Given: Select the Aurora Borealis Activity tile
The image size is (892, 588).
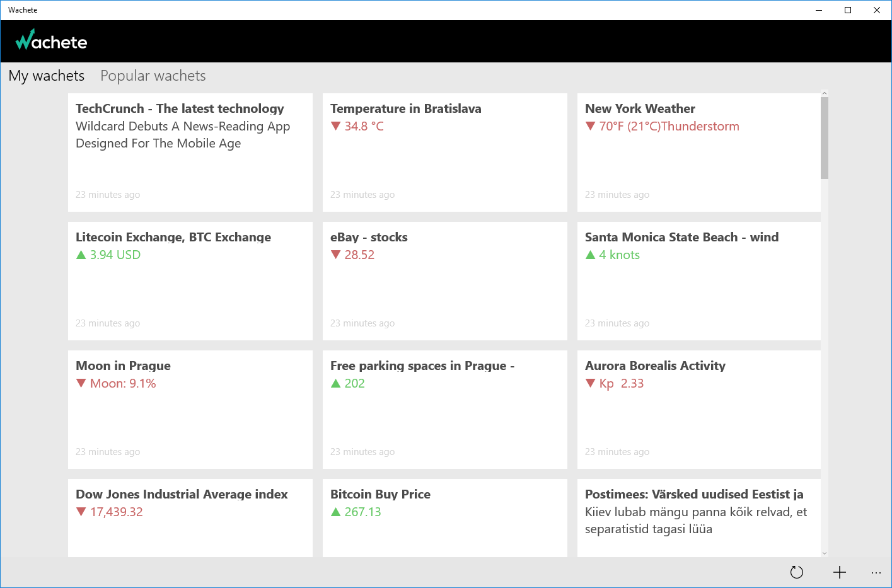Looking at the screenshot, I should pyautogui.click(x=698, y=410).
